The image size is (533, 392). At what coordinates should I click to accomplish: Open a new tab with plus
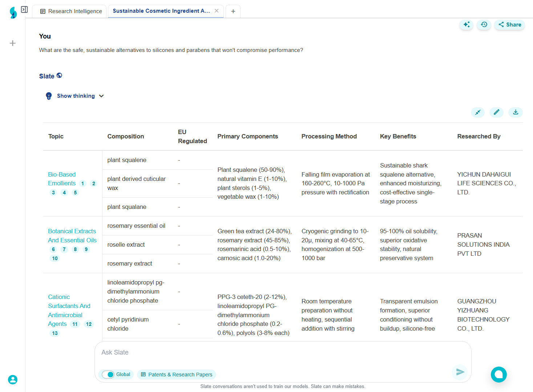[233, 11]
